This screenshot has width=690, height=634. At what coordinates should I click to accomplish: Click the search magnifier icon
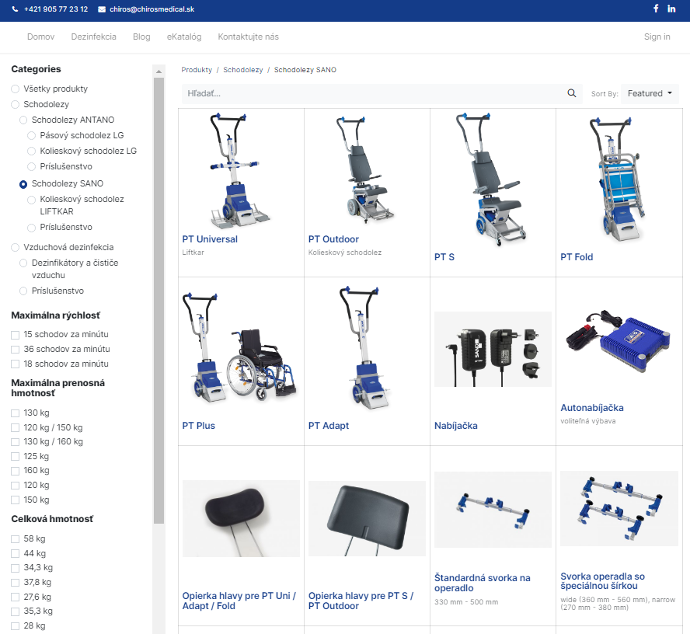click(572, 93)
